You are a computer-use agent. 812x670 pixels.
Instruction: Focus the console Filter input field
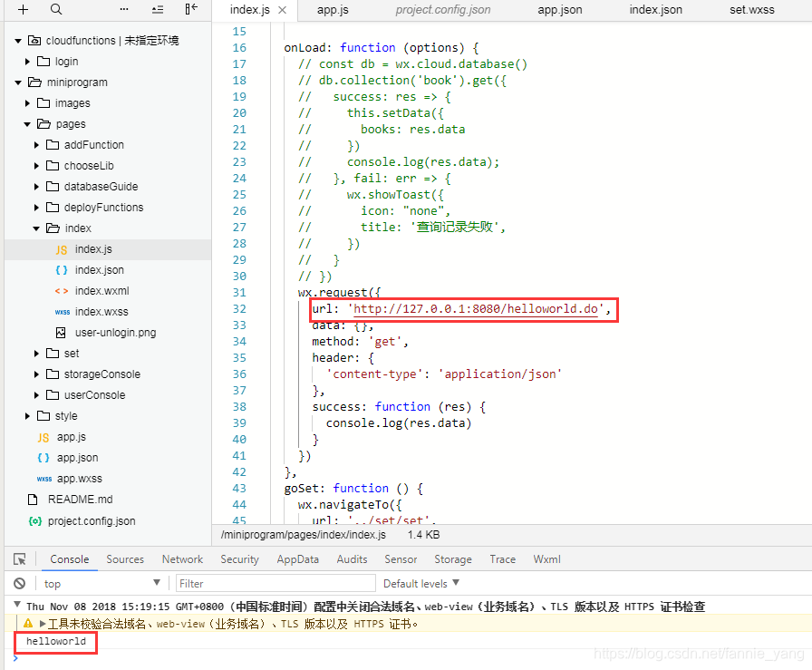pos(275,584)
